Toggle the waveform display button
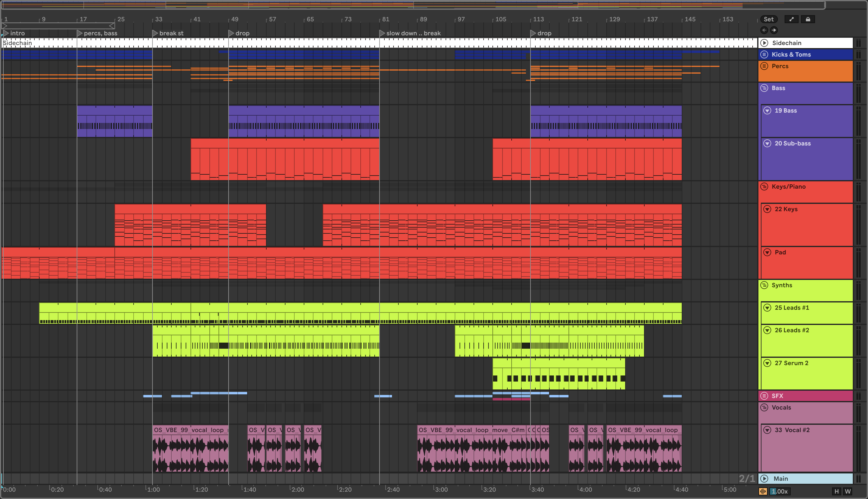 763,491
